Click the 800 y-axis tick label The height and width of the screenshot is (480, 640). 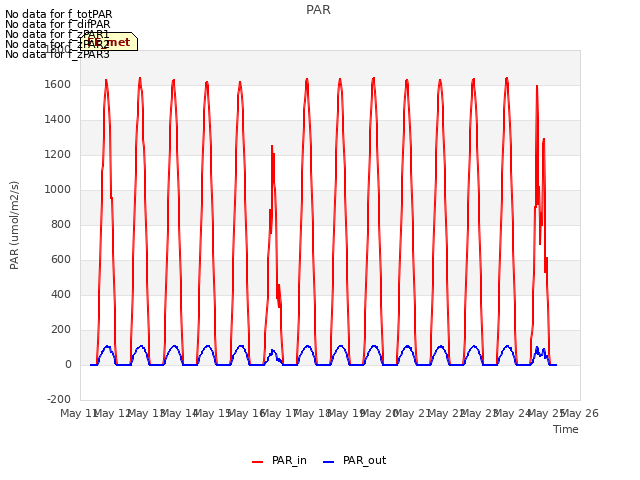61,224
